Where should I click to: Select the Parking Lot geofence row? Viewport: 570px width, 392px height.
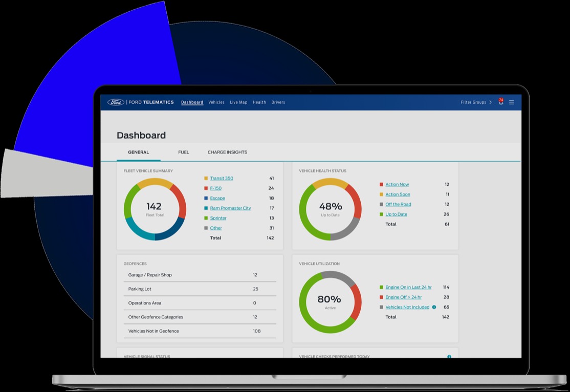(200, 289)
